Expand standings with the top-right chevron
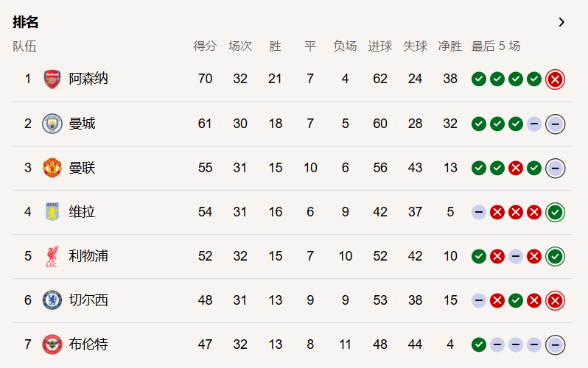The image size is (588, 368). click(x=561, y=22)
